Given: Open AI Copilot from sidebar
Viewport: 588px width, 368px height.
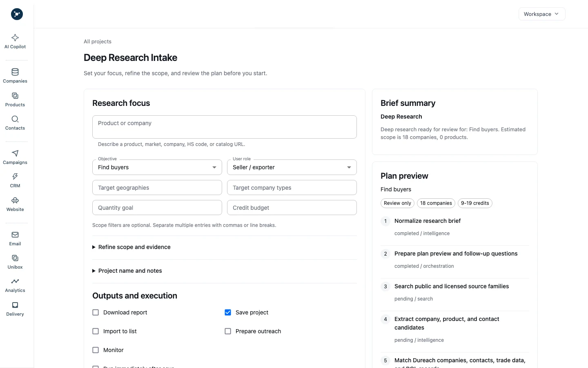Looking at the screenshot, I should [15, 42].
